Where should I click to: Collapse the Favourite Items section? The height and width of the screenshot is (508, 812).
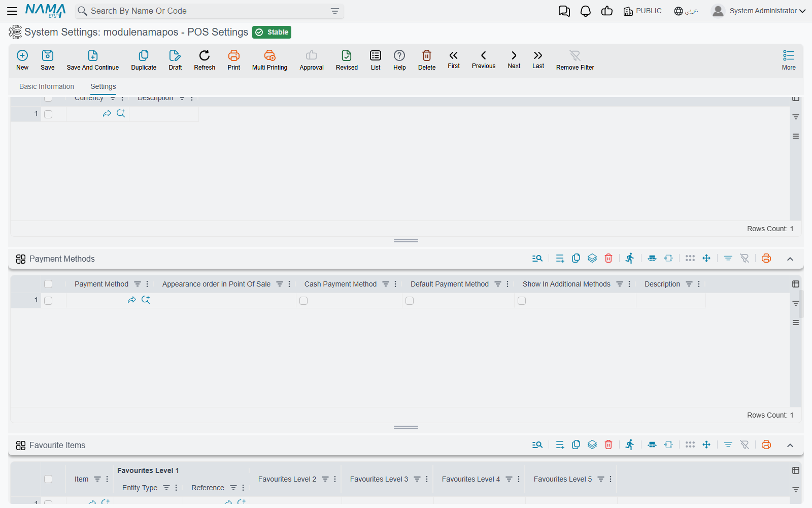(790, 446)
